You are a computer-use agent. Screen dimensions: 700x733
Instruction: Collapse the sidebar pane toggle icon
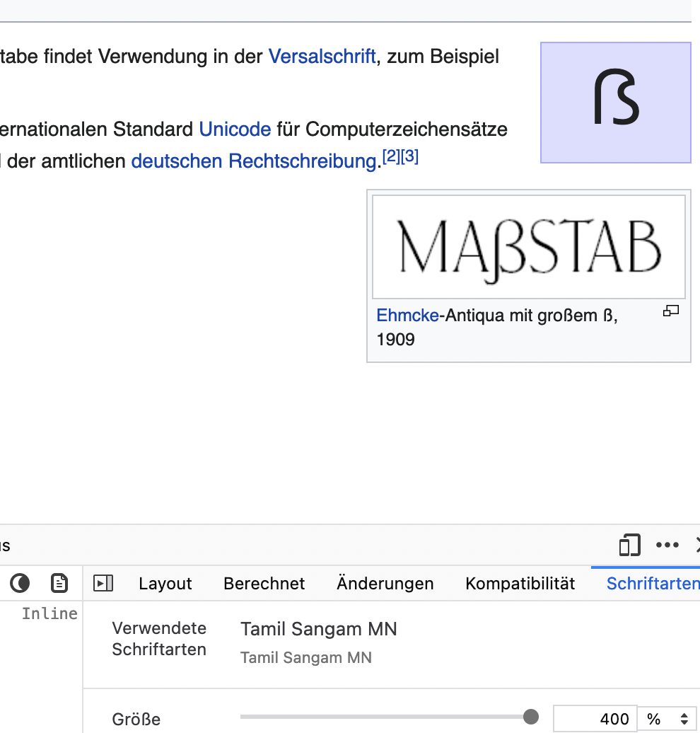pos(104,583)
